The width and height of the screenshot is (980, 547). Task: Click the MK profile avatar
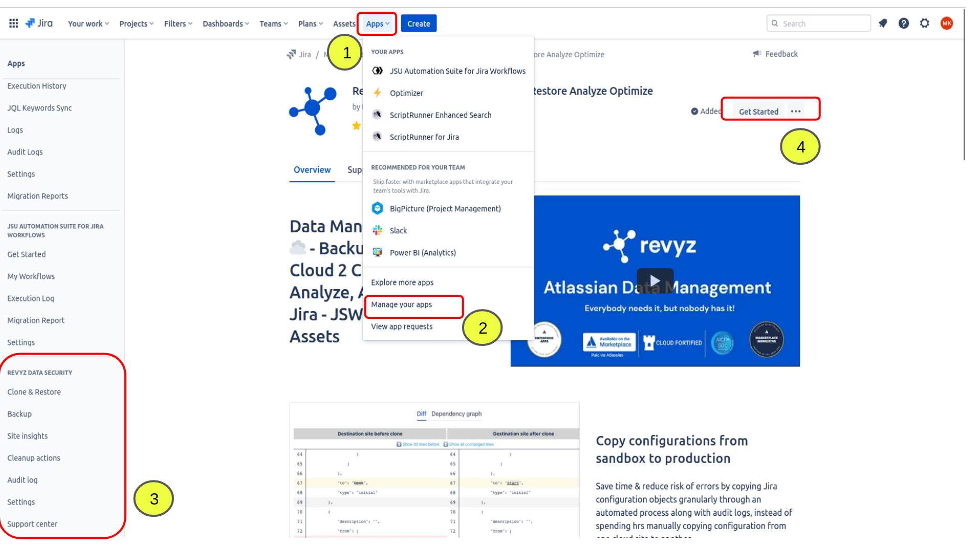[946, 24]
